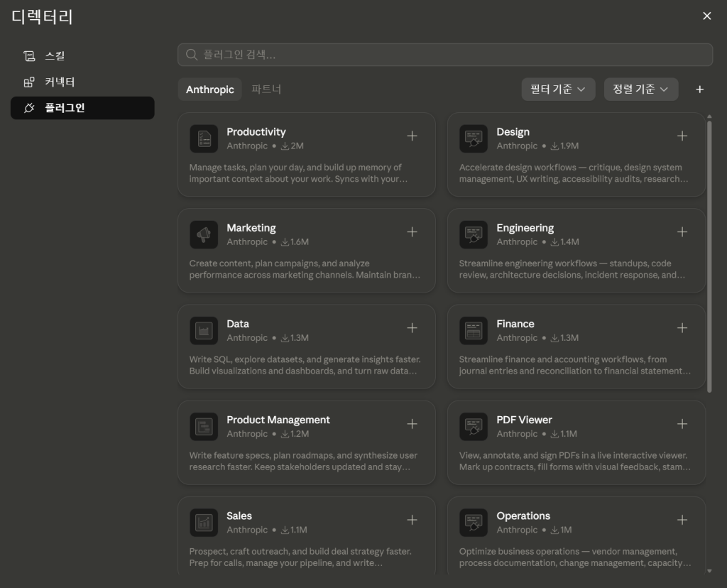Click the Data chart icon
Viewport: 727px width, 588px height.
[204, 331]
